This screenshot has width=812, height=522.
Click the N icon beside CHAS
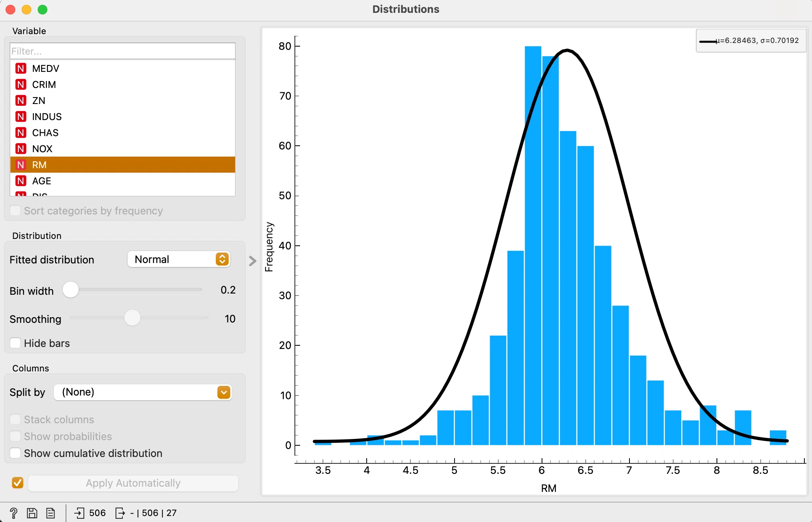pyautogui.click(x=21, y=133)
